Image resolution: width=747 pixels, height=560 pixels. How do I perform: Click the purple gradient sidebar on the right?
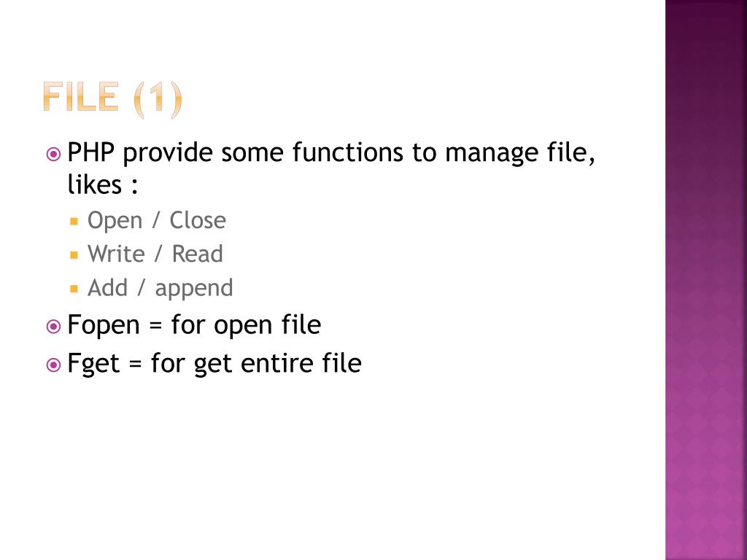(x=706, y=280)
